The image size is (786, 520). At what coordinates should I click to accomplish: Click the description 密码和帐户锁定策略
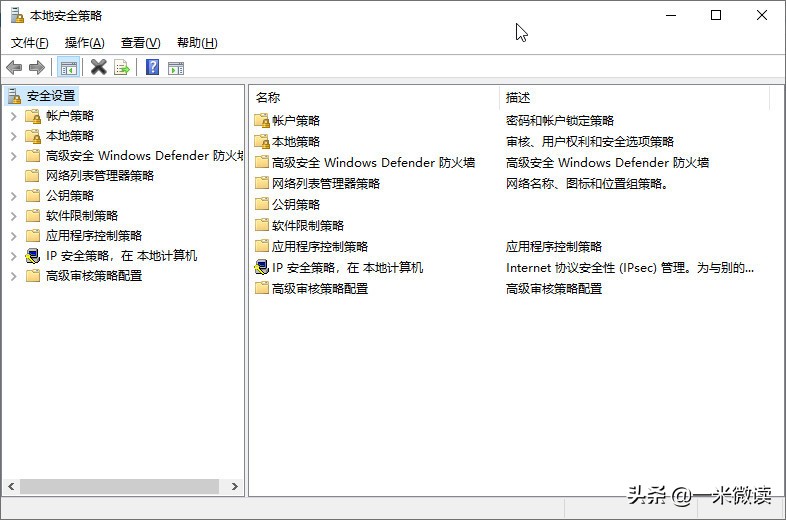[x=560, y=120]
